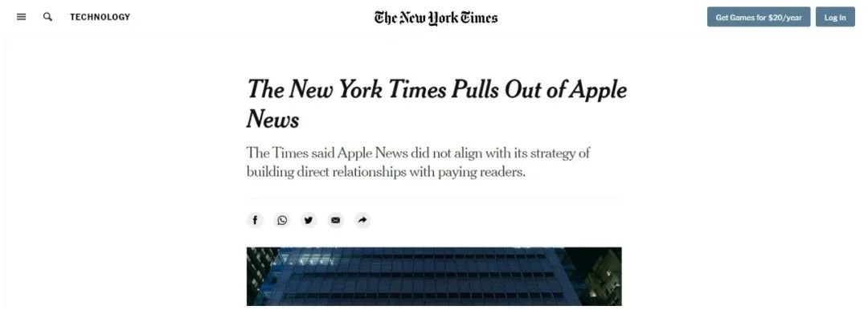Share the article via WhatsApp
Viewport: 868px width, 310px height.
coord(282,220)
